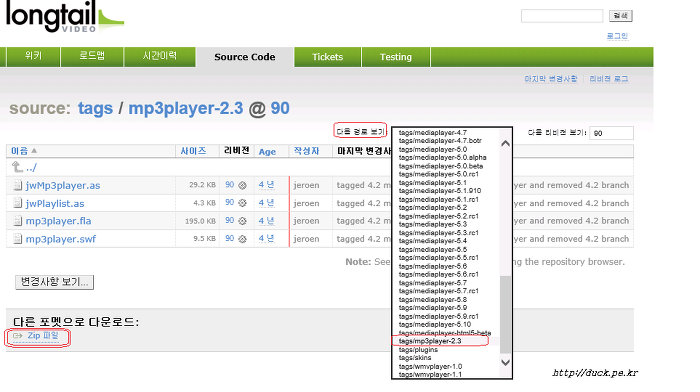Open the 마지막 변경사항 link
Screen dimensions: 700x392
click(x=551, y=79)
